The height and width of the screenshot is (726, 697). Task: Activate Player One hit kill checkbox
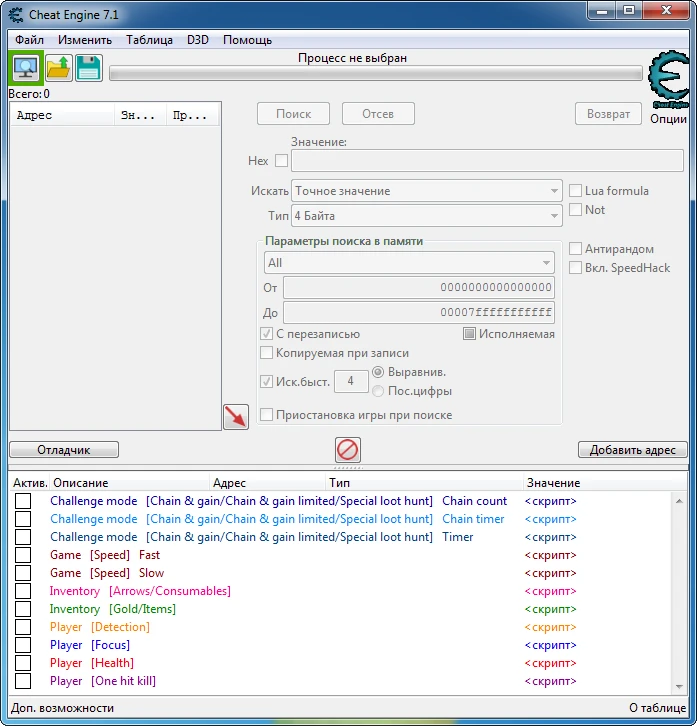pos(23,681)
